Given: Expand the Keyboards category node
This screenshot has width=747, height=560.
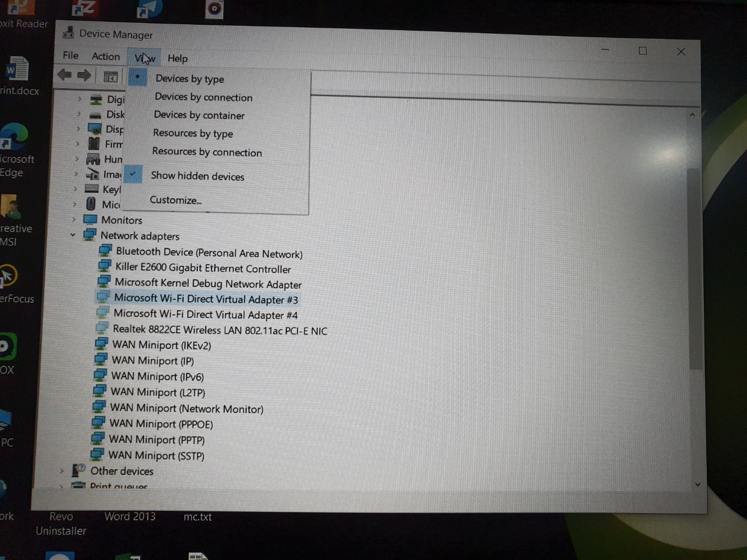Looking at the screenshot, I should coord(75,189).
